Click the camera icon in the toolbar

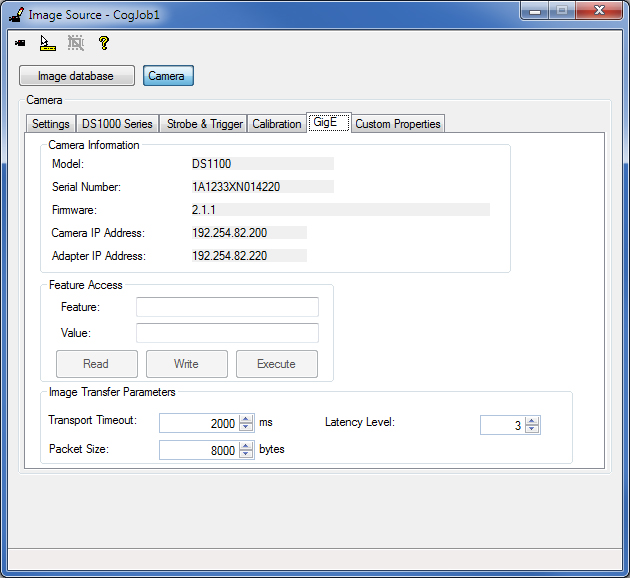pos(20,43)
